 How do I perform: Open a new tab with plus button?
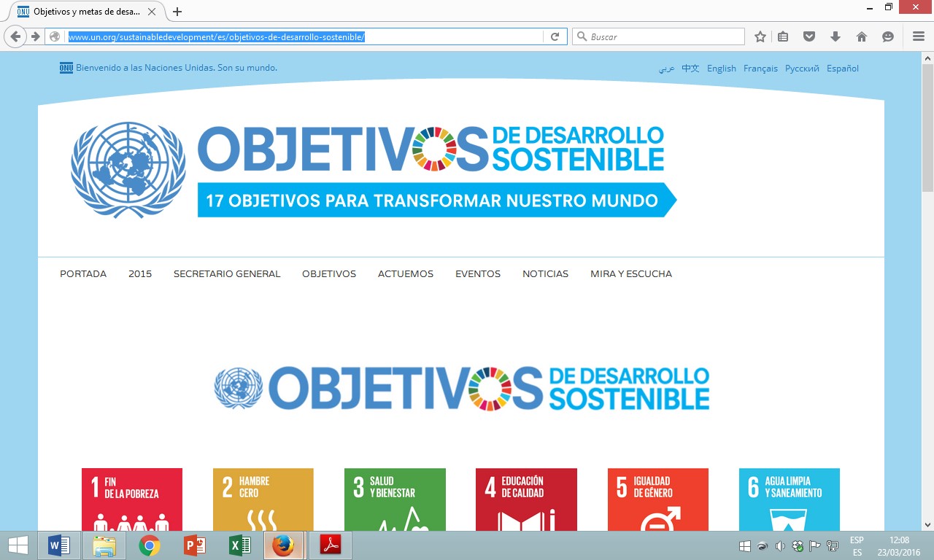177,12
